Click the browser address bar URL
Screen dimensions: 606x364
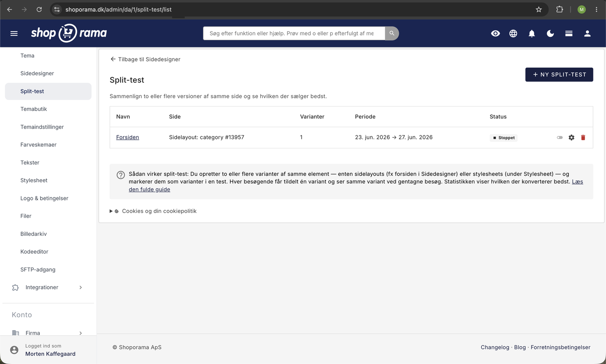click(x=119, y=9)
